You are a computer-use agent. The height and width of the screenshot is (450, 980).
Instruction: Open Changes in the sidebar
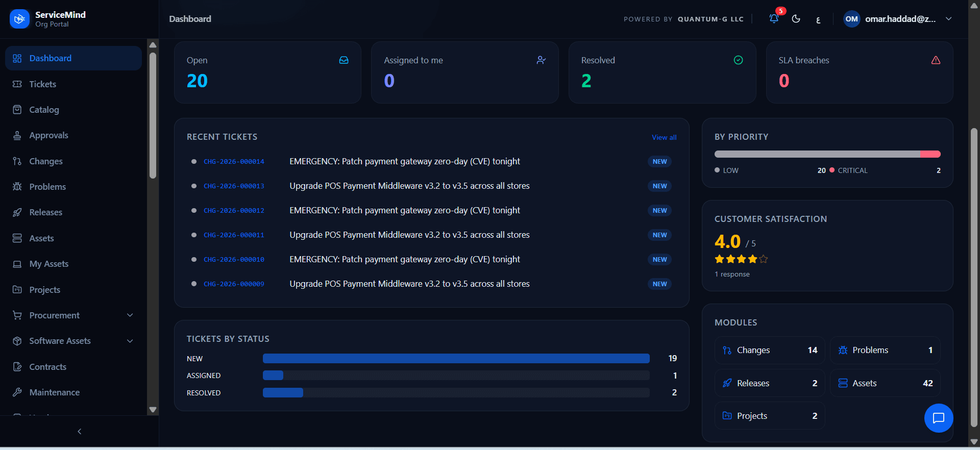[x=73, y=161]
